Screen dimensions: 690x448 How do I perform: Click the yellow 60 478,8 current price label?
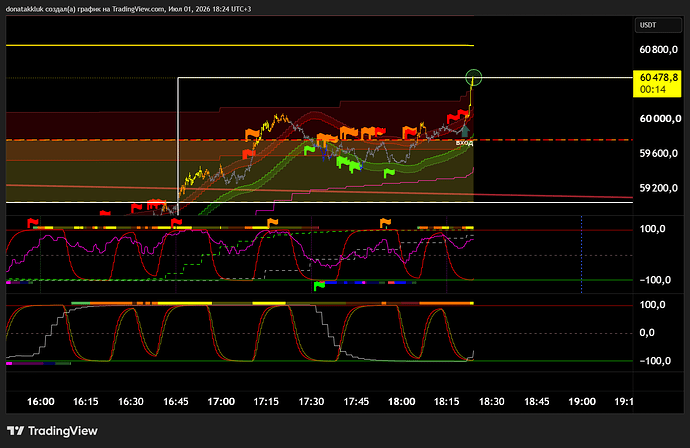(x=657, y=84)
